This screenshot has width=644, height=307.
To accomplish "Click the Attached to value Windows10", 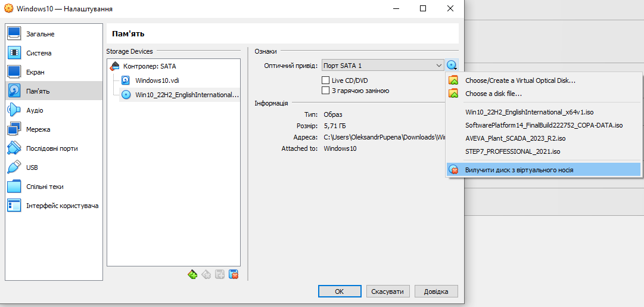I will (340, 148).
